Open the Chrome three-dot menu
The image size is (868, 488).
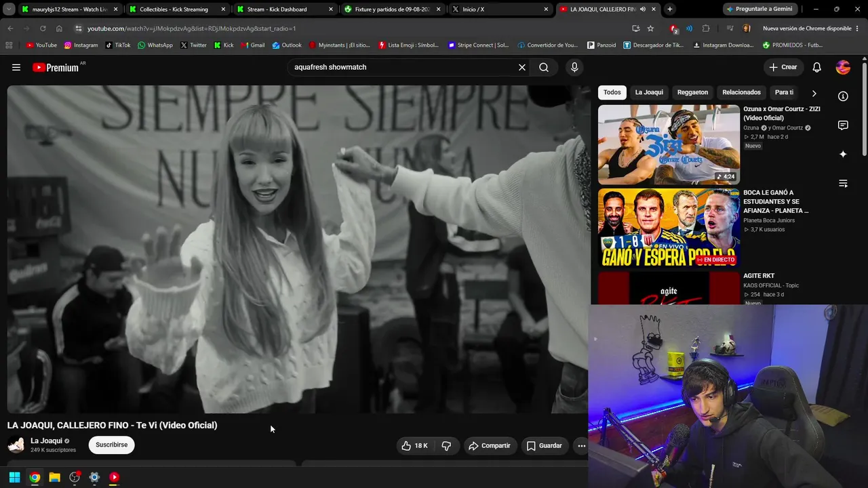click(x=858, y=28)
